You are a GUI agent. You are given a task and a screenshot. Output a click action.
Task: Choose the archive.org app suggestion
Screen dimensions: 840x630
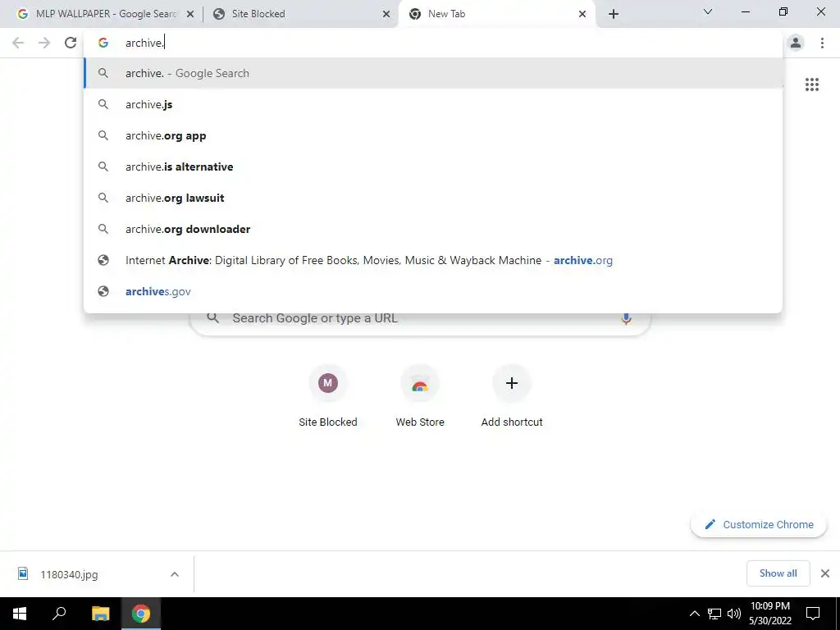coord(433,135)
